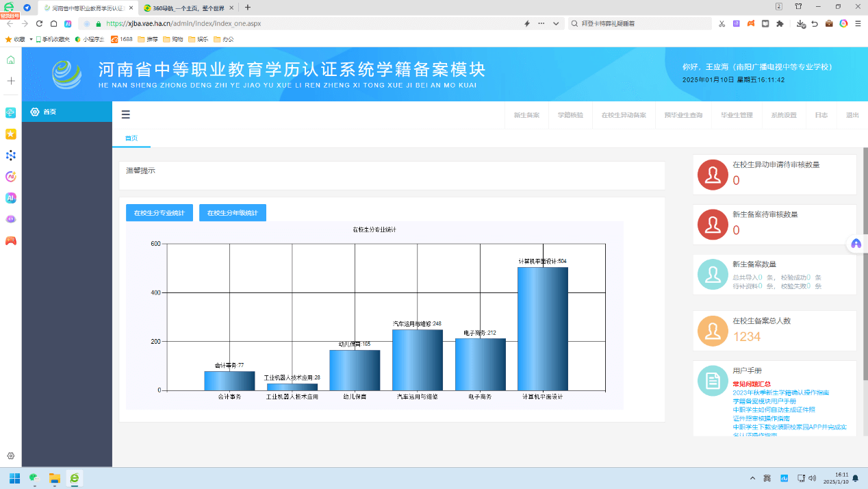Toggle the hamburger sidebar menu icon

(125, 115)
